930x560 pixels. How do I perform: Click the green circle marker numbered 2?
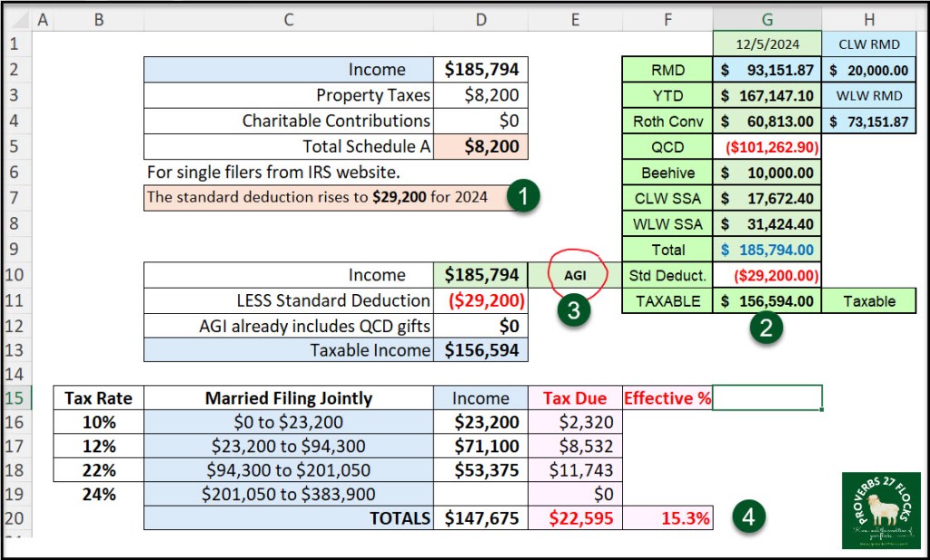(767, 329)
